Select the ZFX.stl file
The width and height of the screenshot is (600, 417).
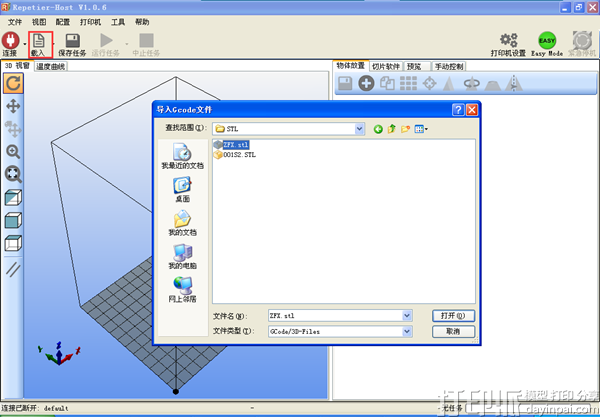point(232,145)
